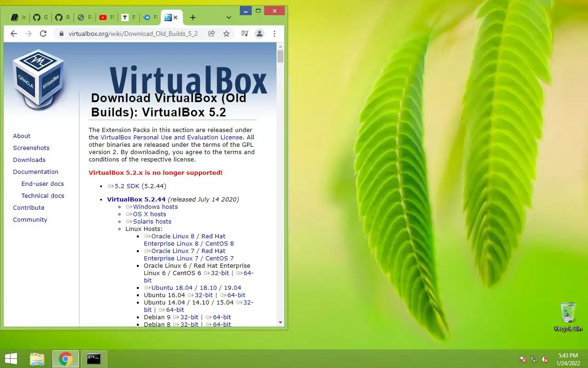Open the Community sidebar link
Viewport: 588px width, 368px height.
(30, 220)
